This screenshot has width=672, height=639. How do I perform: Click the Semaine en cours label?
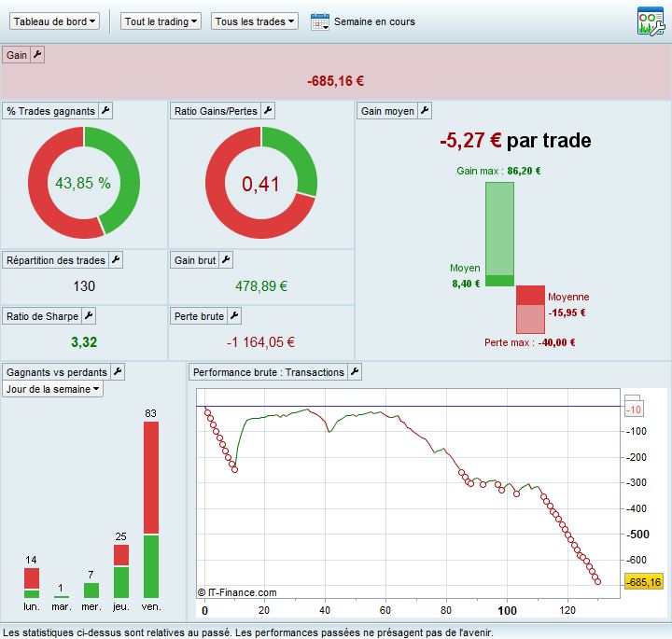click(374, 21)
